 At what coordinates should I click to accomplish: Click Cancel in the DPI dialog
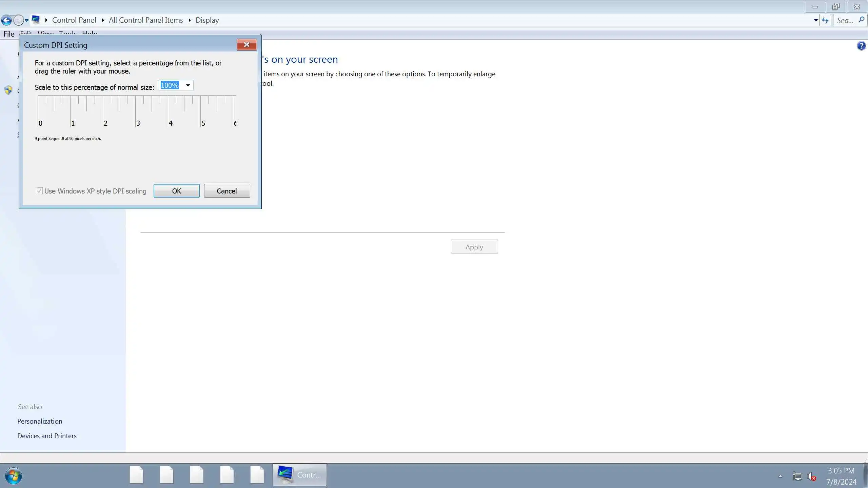(227, 191)
